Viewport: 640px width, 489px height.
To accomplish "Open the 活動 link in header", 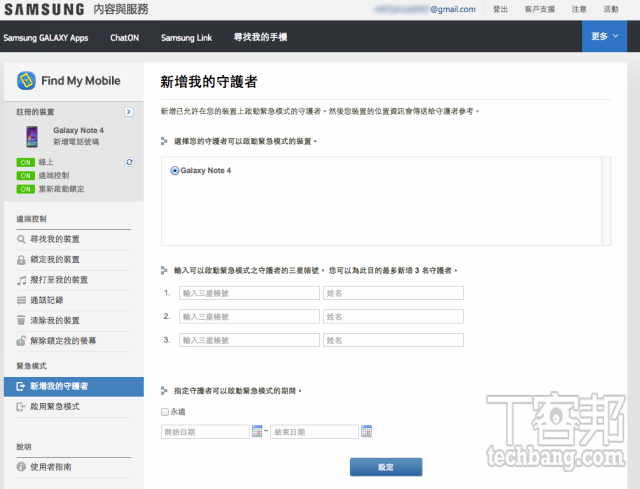I will [x=611, y=9].
